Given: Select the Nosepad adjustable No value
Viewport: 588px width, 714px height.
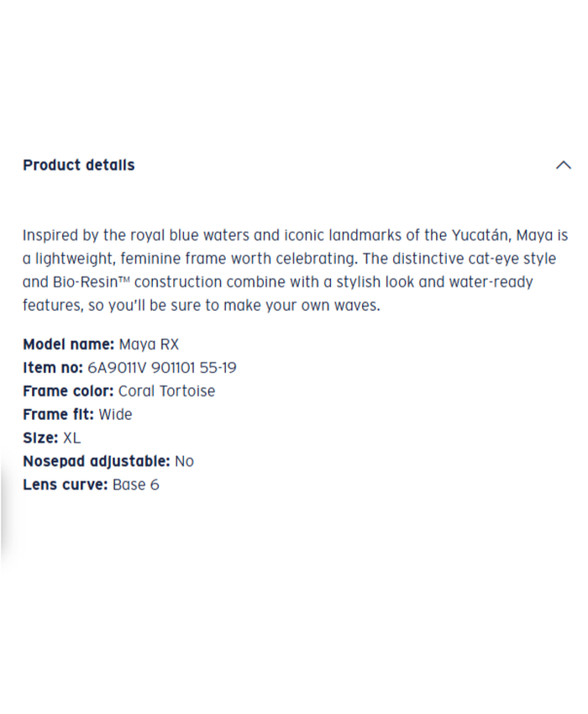Looking at the screenshot, I should (x=184, y=462).
